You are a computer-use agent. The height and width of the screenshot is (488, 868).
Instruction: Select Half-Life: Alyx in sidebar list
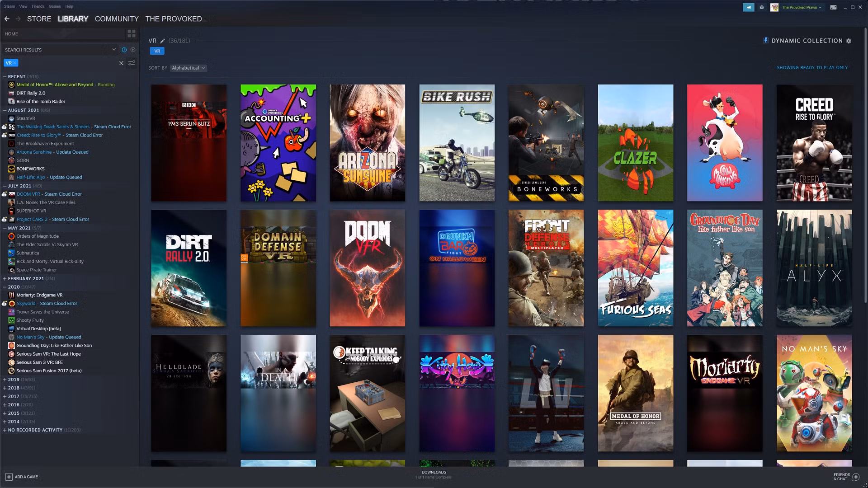point(49,178)
